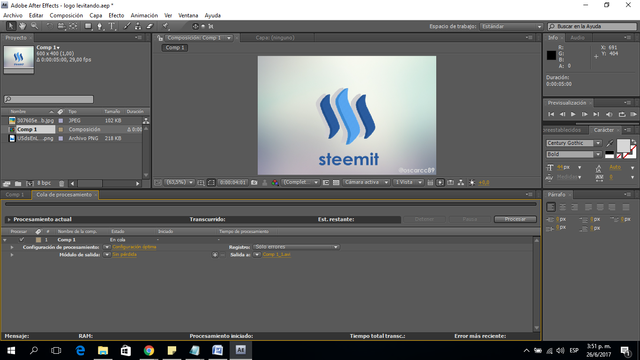Open the resolution (Complet...) dropdown

(301, 182)
